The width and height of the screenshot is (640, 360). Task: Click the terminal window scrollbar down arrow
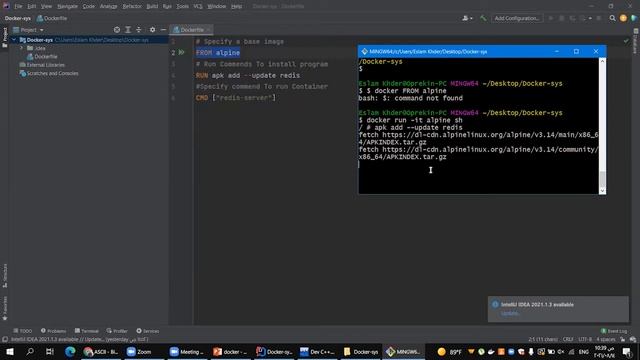(x=602, y=191)
